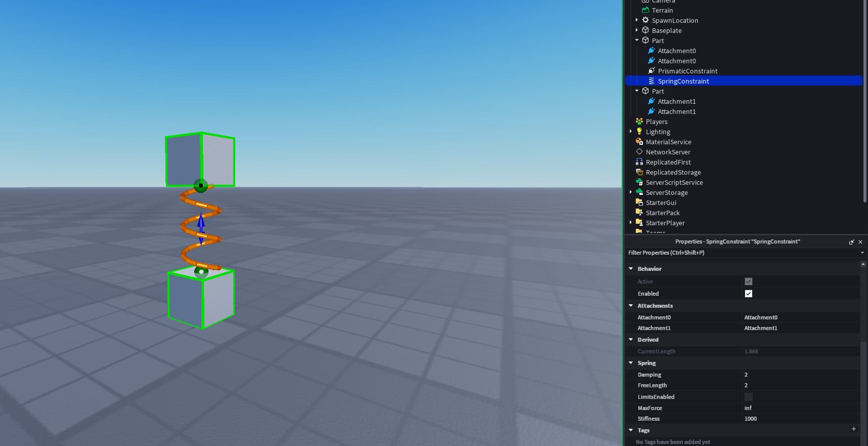Viewport: 868px width, 446px height.
Task: Edit the Stiffness value 1000
Action: 751,419
